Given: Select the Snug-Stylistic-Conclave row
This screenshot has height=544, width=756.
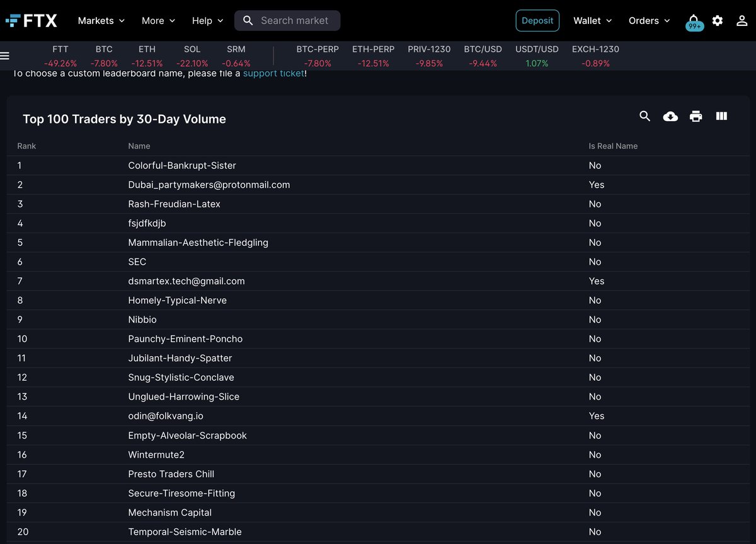Looking at the screenshot, I should tap(378, 377).
